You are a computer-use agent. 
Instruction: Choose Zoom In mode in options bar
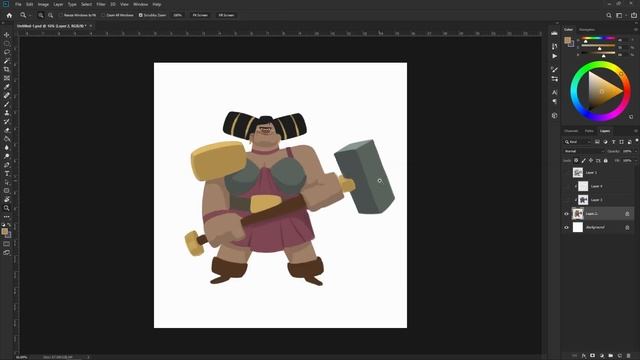[41, 15]
